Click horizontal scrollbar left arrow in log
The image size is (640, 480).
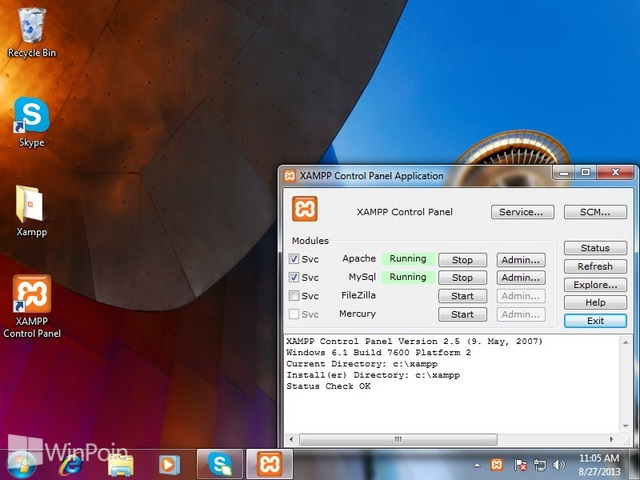click(x=291, y=440)
